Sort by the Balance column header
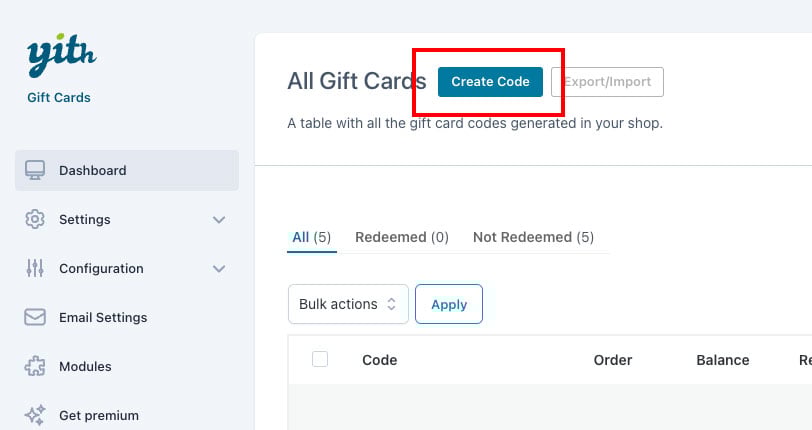This screenshot has height=430, width=812. pyautogui.click(x=722, y=360)
